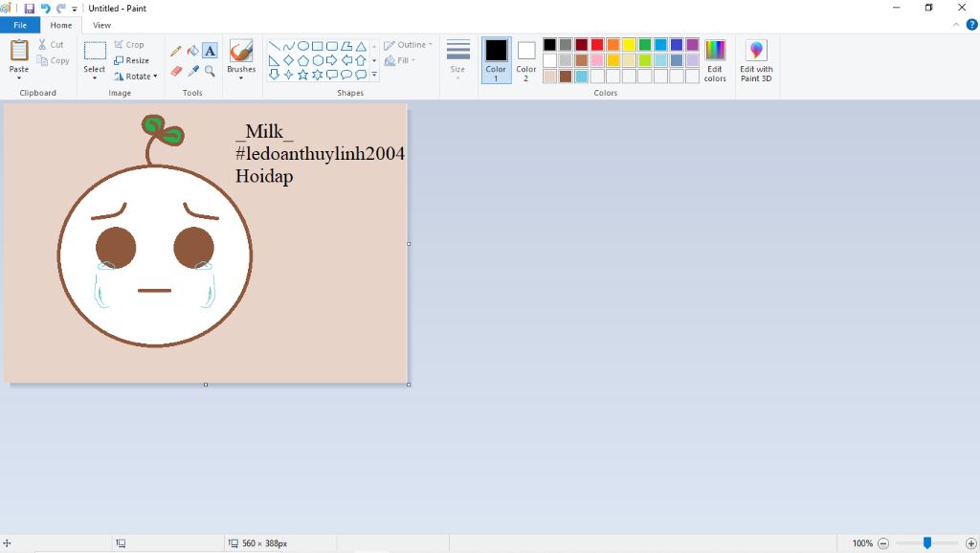Expand the Rotate dropdown
Image resolution: width=980 pixels, height=553 pixels.
point(155,77)
